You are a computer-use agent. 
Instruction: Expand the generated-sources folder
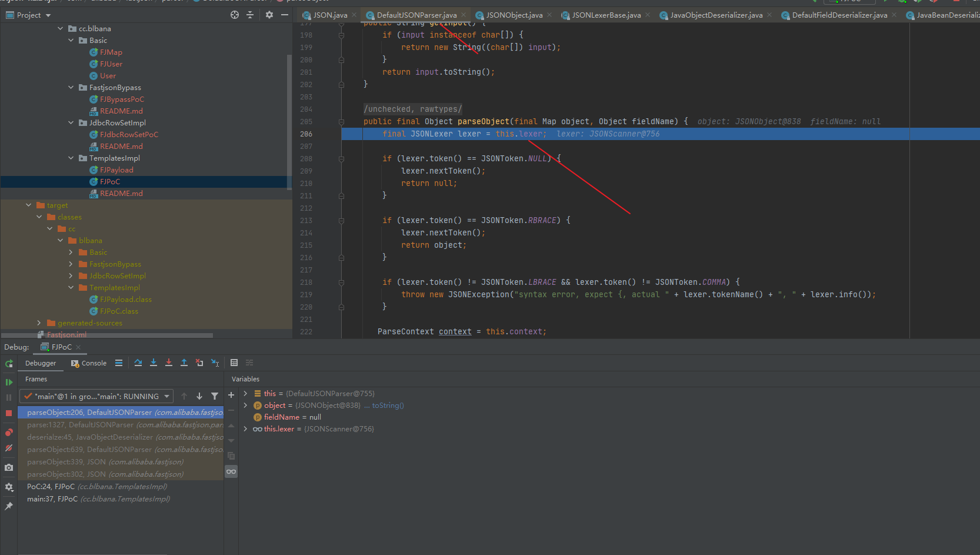click(x=39, y=323)
